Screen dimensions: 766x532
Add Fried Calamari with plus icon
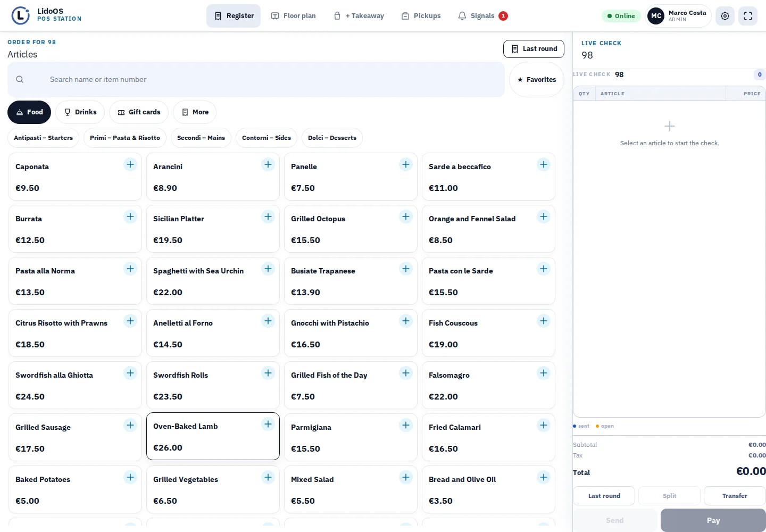click(544, 425)
